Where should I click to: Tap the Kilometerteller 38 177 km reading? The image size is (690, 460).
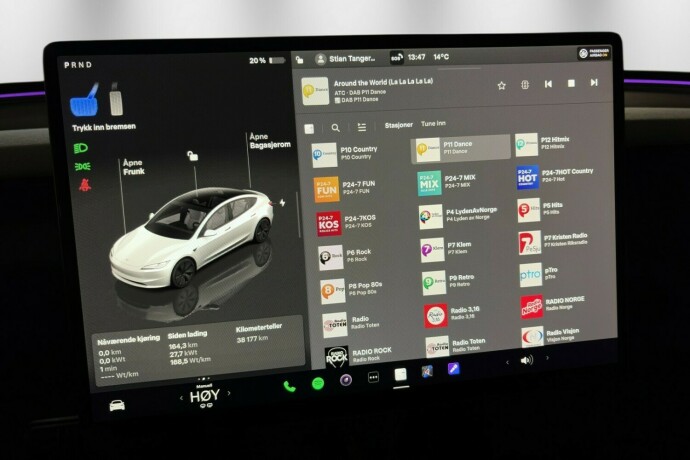click(259, 334)
